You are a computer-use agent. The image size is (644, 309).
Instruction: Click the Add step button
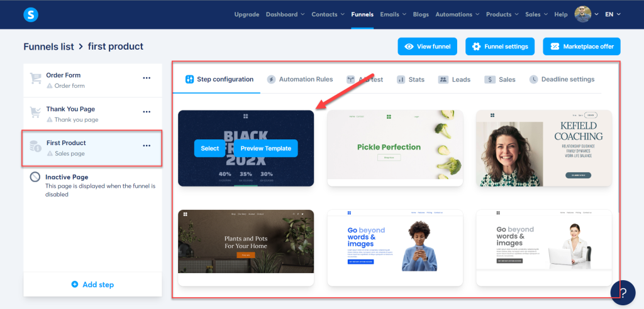click(x=92, y=285)
